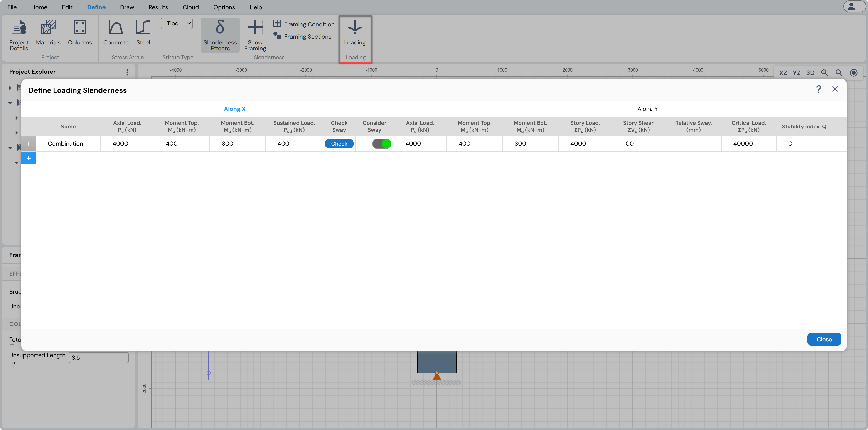Click the reset view target icon
868x430 pixels.
point(853,73)
